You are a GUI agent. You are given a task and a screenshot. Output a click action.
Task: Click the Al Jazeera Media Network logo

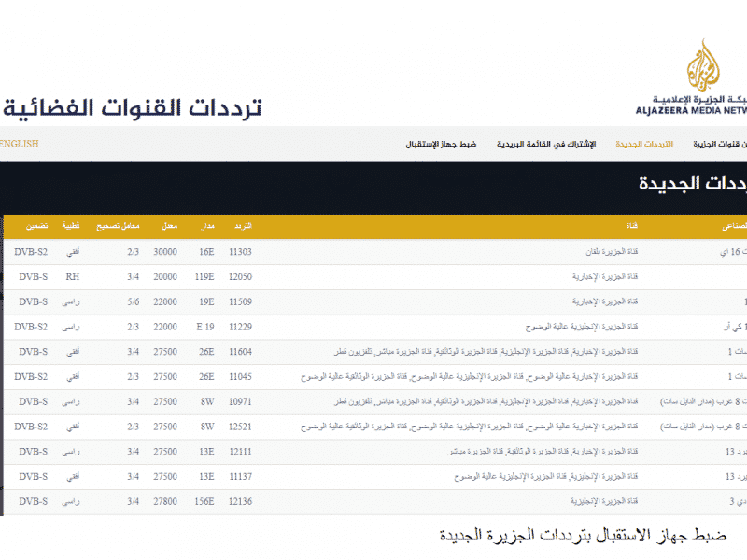point(692,77)
